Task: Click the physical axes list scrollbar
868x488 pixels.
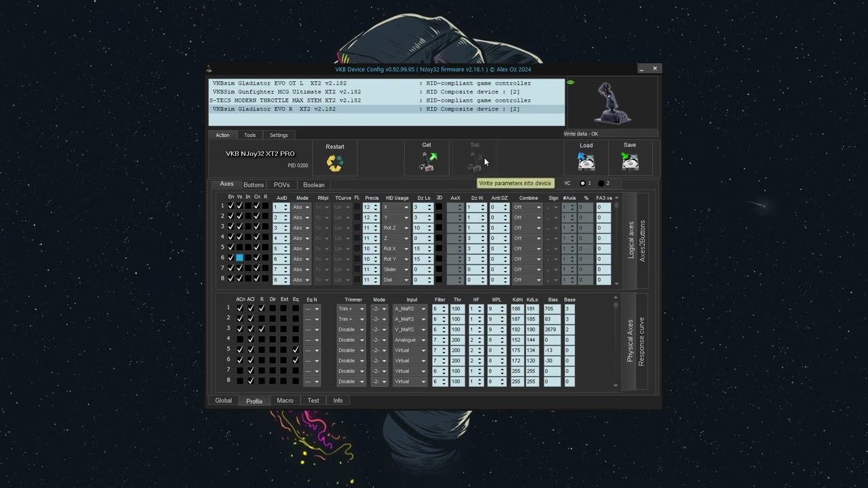Action: coord(616,341)
